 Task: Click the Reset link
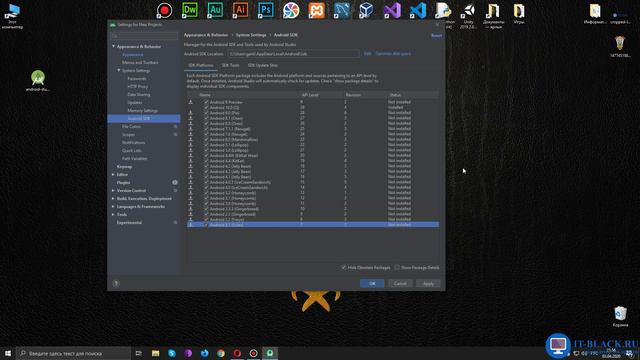coord(436,36)
